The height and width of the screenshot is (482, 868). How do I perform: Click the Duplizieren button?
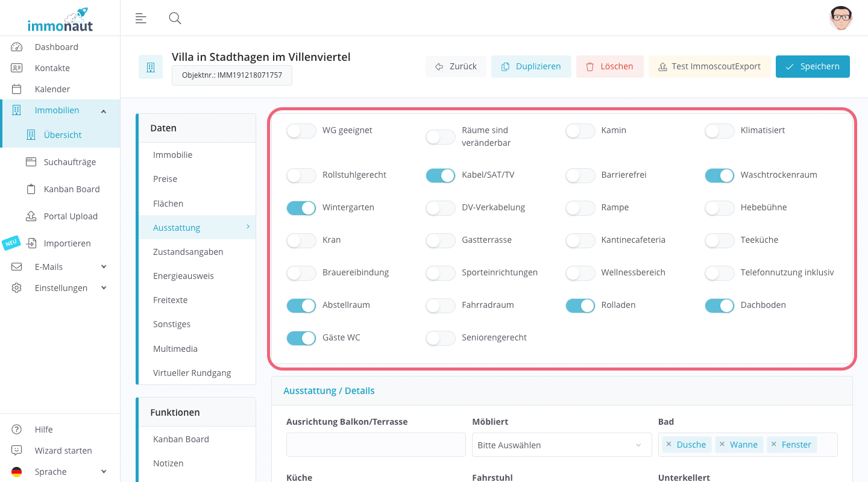point(530,66)
